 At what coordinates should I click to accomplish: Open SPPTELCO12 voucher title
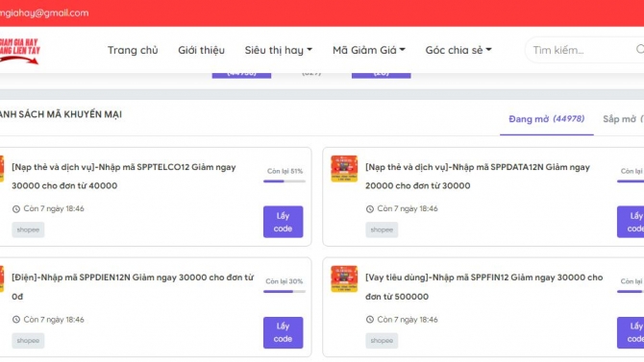tap(124, 177)
